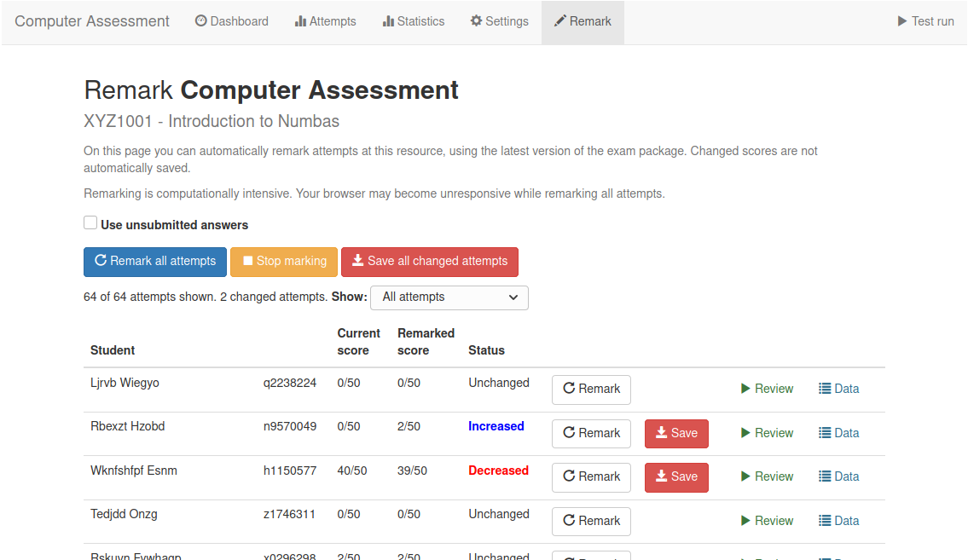The image size is (968, 560).
Task: Review the attempt by Ljrvb Wiegyo
Action: tap(768, 390)
